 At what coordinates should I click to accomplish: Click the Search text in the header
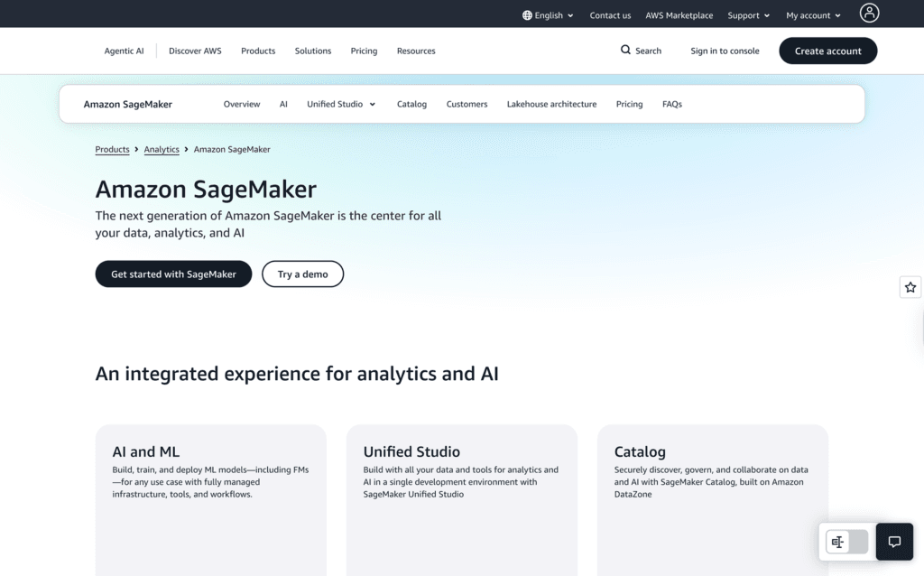(x=648, y=51)
